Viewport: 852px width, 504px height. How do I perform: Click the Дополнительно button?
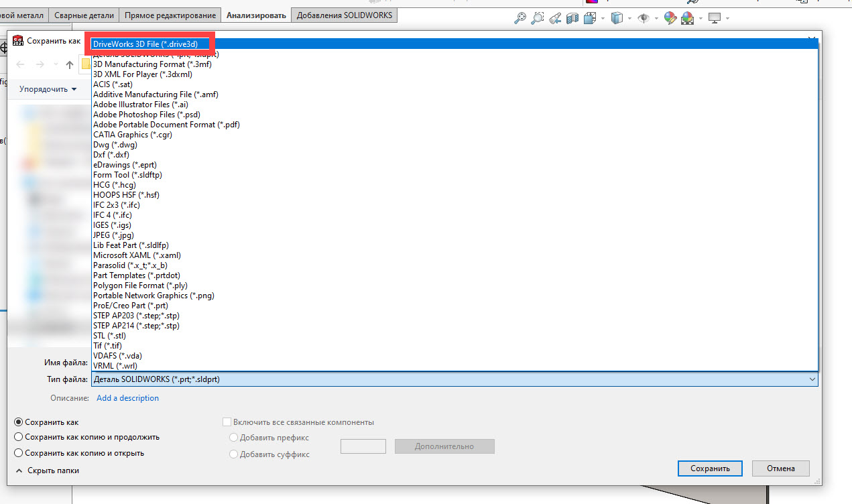coord(444,446)
